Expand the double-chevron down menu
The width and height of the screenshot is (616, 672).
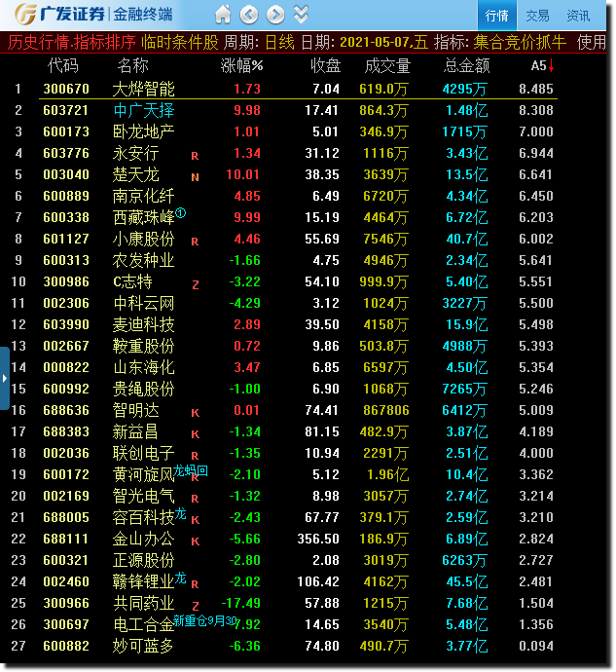click(301, 15)
